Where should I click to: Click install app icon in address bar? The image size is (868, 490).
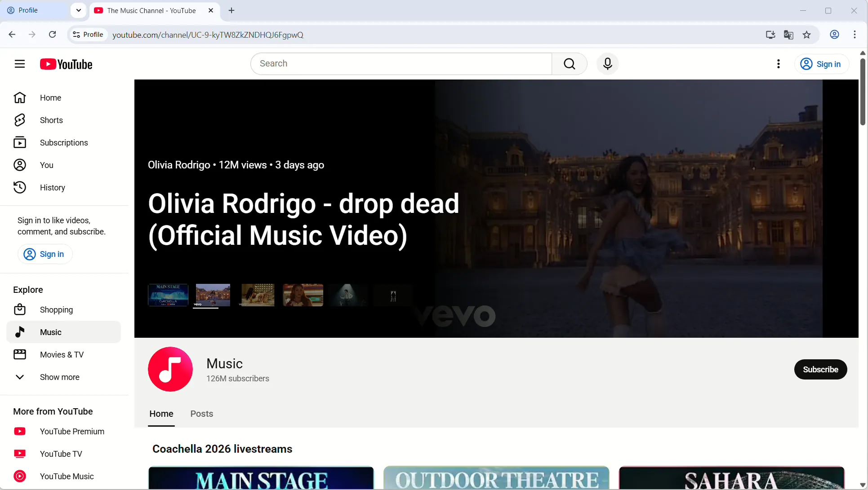[770, 35]
